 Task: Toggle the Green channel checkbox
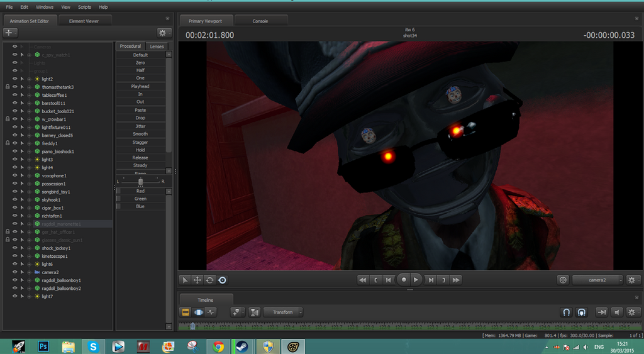tap(118, 199)
